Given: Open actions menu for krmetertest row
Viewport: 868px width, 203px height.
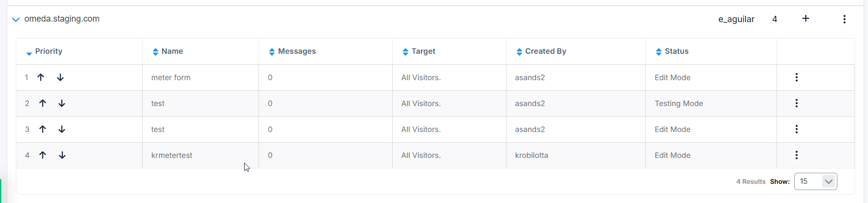Looking at the screenshot, I should 796,155.
